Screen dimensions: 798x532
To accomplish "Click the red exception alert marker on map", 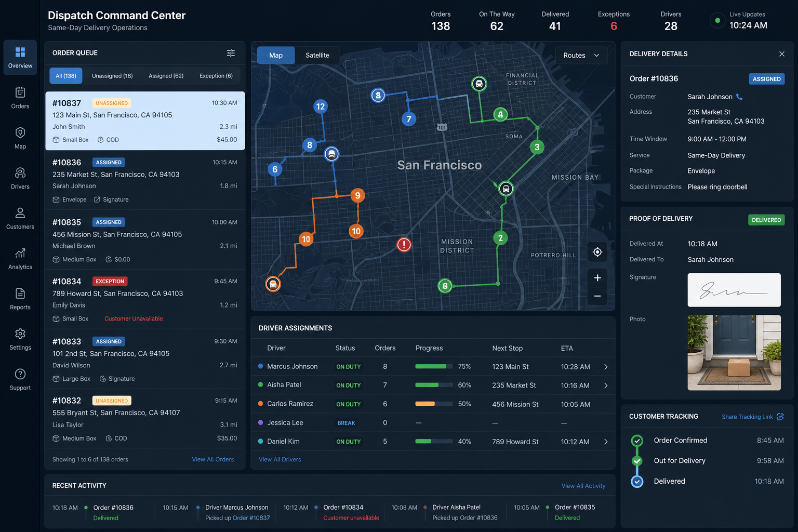I will pos(404,244).
